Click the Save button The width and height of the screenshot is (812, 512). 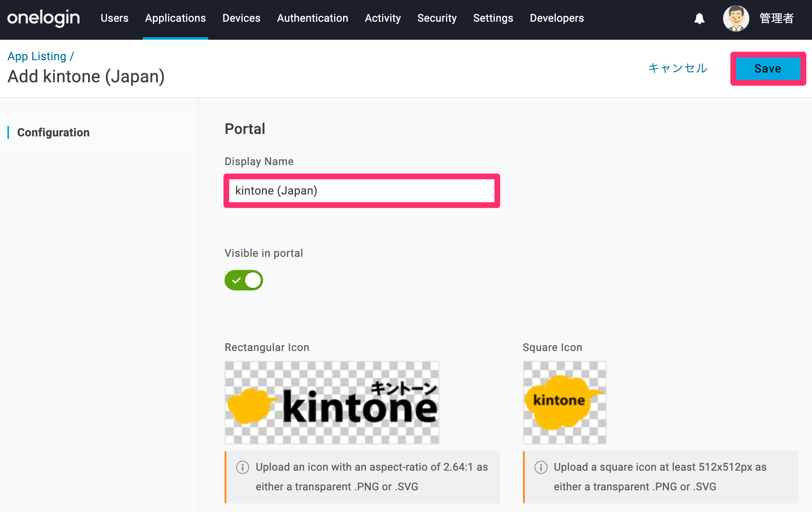coord(768,68)
